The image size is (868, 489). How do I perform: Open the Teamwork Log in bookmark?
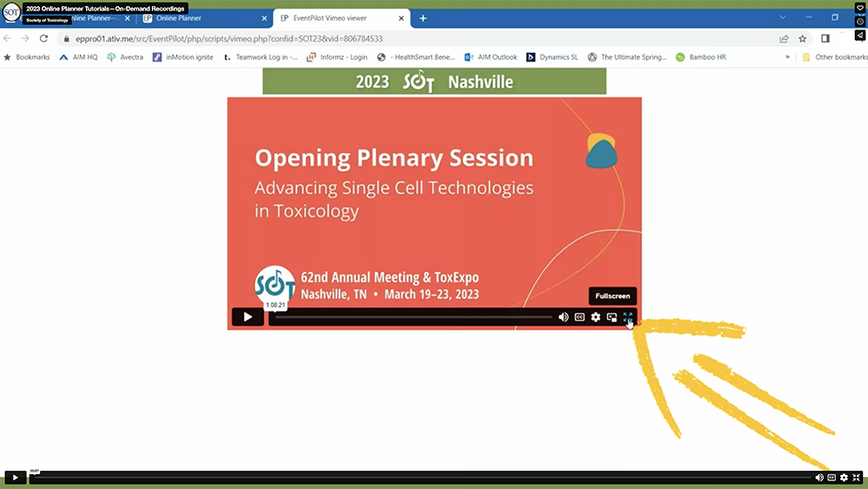pyautogui.click(x=260, y=57)
